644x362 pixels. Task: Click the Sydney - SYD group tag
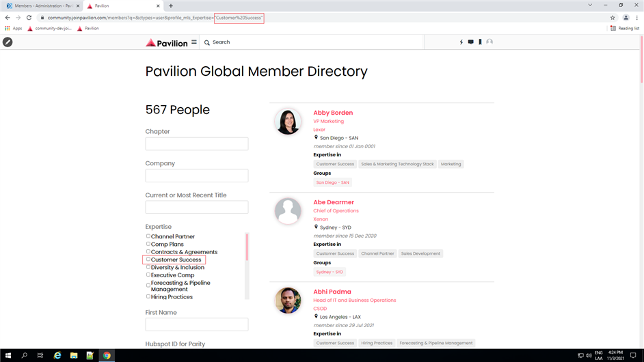click(330, 272)
